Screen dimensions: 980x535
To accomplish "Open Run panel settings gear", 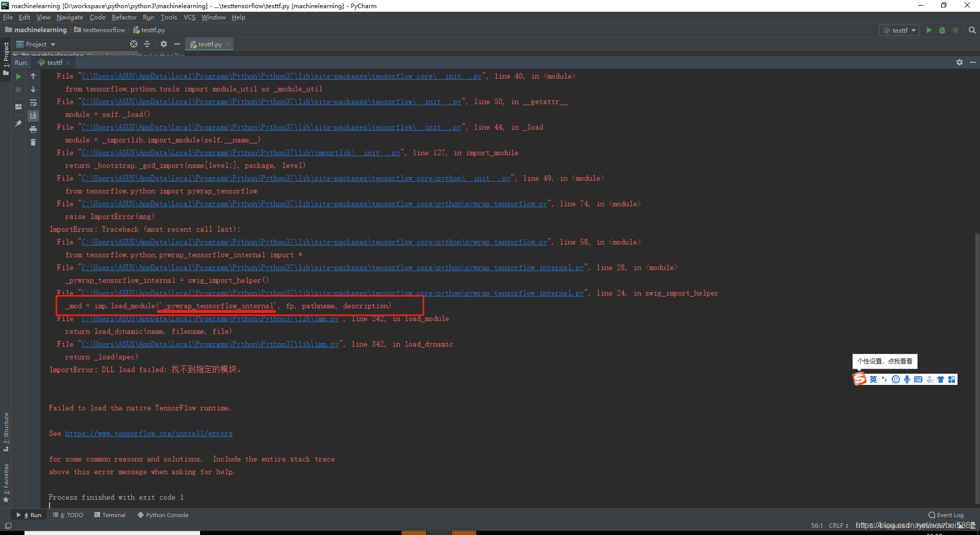I will tap(960, 62).
